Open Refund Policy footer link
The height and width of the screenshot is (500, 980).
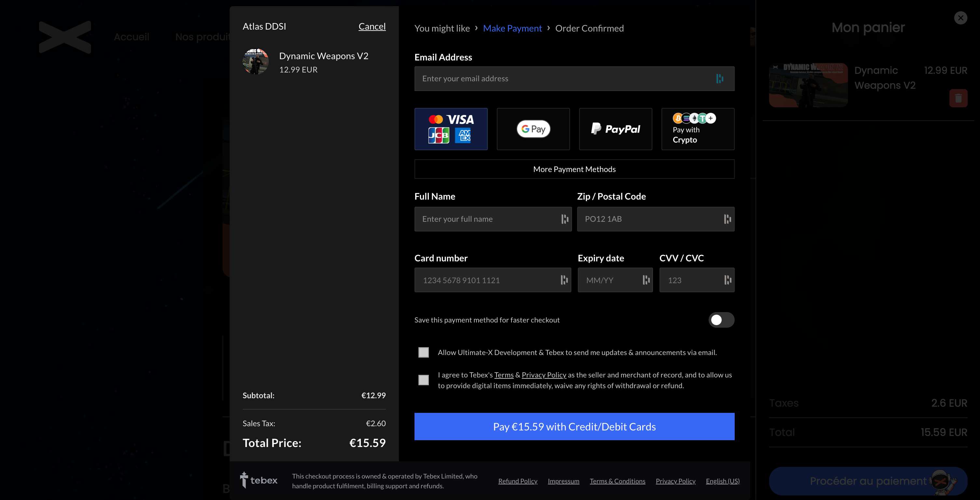(x=518, y=481)
